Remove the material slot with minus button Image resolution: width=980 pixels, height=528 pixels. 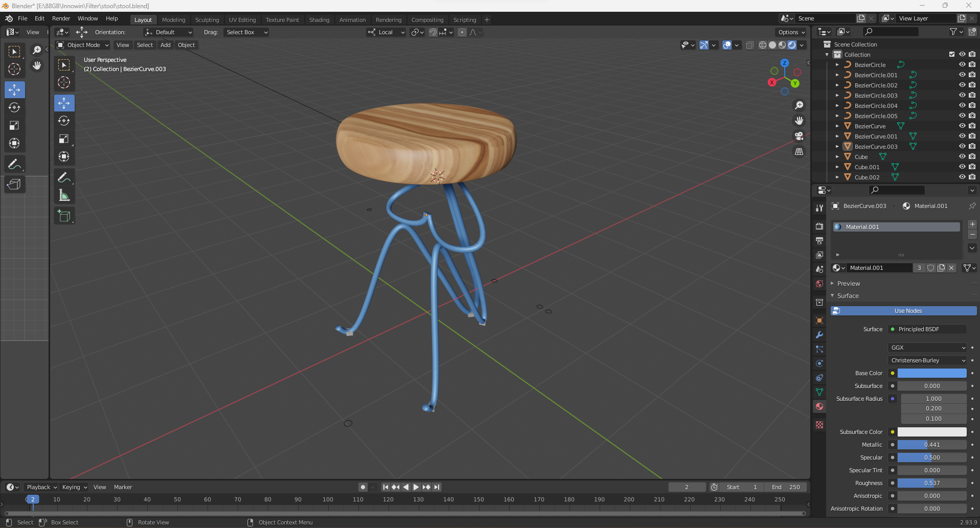click(x=972, y=235)
